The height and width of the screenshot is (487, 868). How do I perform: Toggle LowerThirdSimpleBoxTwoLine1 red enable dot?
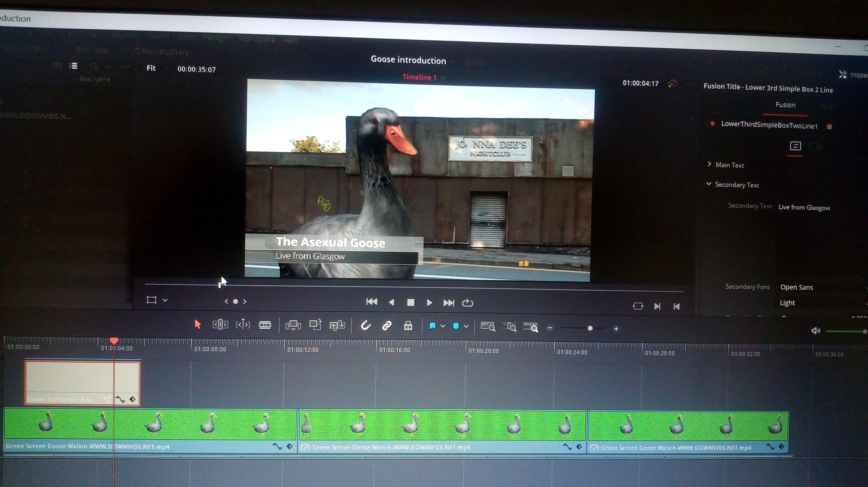click(x=712, y=123)
